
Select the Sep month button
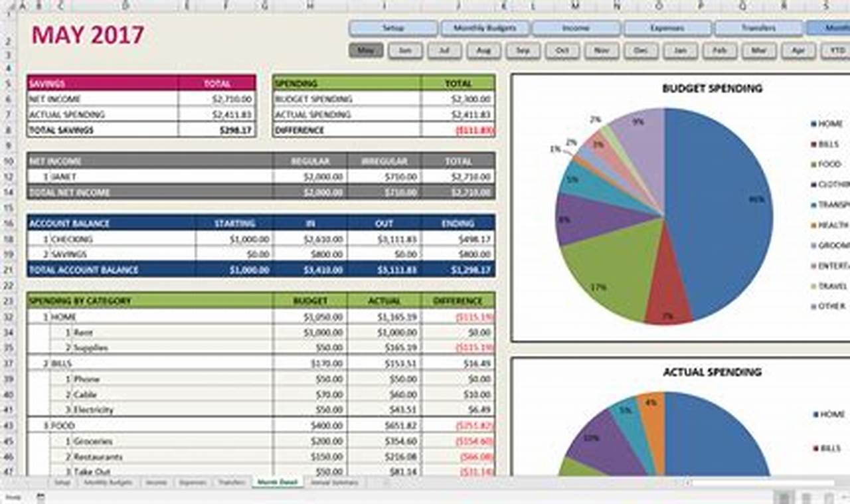pyautogui.click(x=523, y=50)
